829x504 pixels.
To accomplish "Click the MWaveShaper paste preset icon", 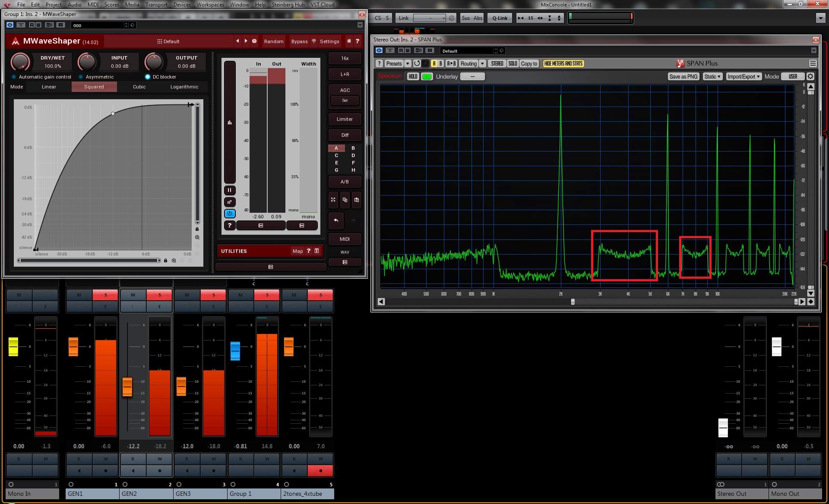I will [x=356, y=200].
